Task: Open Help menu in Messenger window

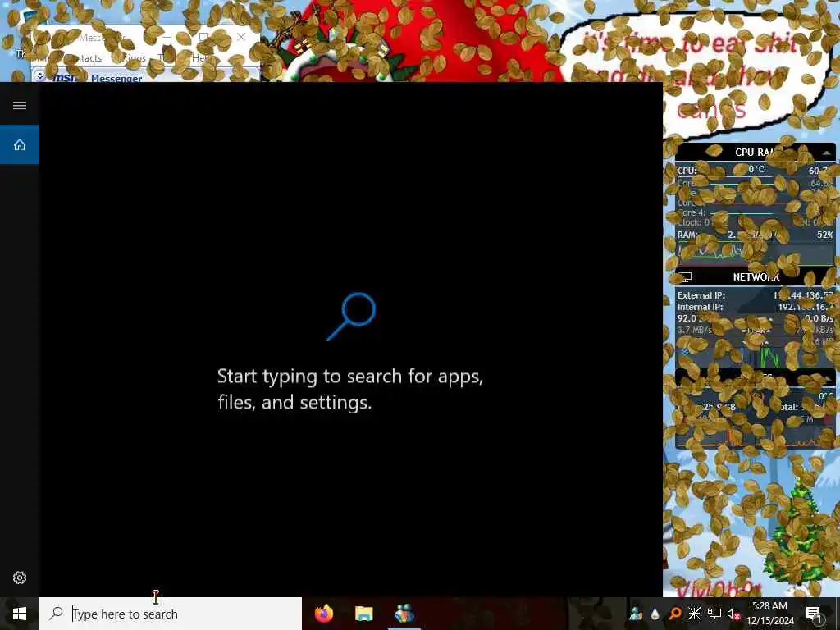Action: click(199, 58)
